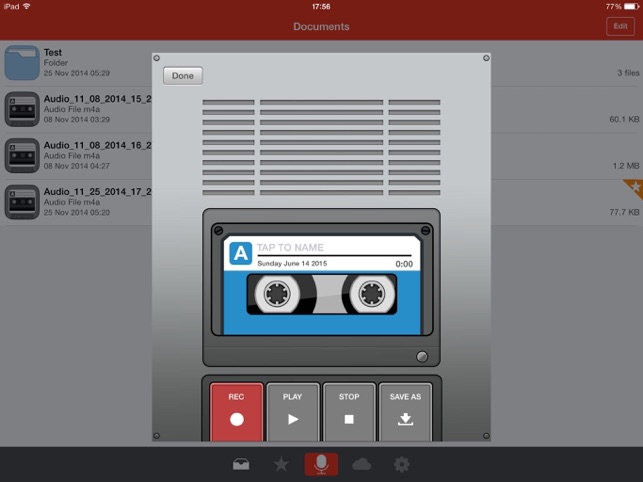Image resolution: width=643 pixels, height=482 pixels.
Task: Open the Audio_11_08_2014_15 file cassette icon
Action: point(22,109)
